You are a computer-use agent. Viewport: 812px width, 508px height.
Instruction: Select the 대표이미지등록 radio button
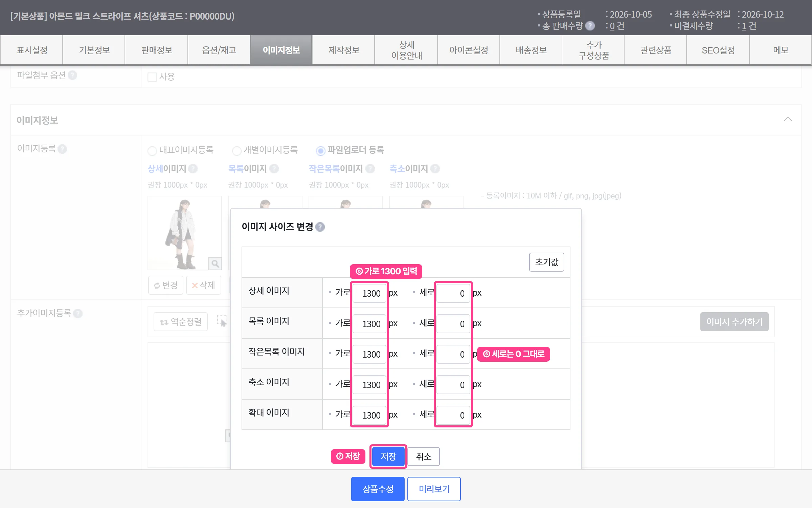point(152,150)
